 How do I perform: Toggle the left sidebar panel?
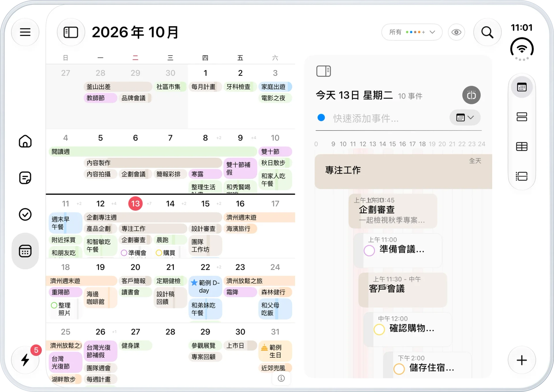tap(71, 32)
